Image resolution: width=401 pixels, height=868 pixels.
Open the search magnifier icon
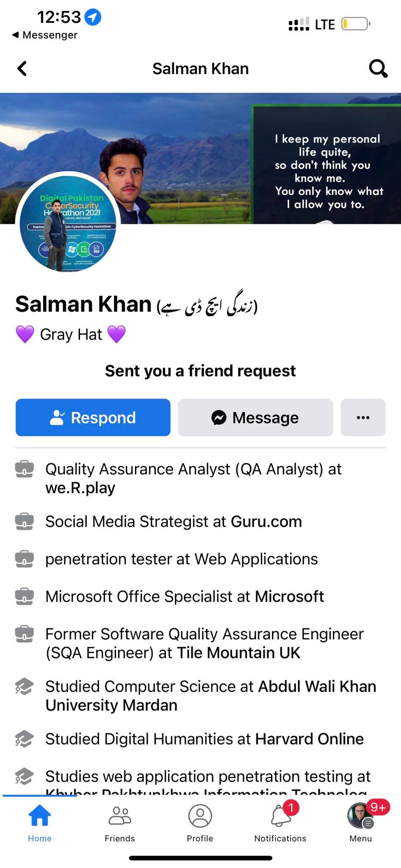click(x=378, y=68)
